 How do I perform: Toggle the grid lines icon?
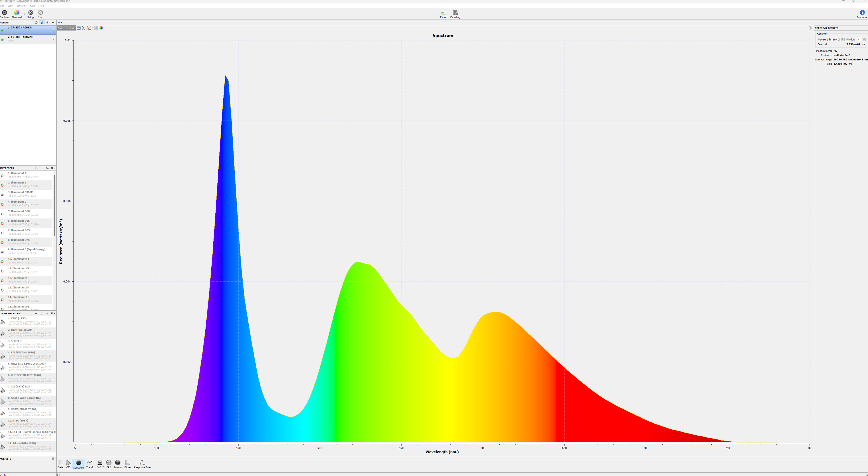tap(96, 28)
